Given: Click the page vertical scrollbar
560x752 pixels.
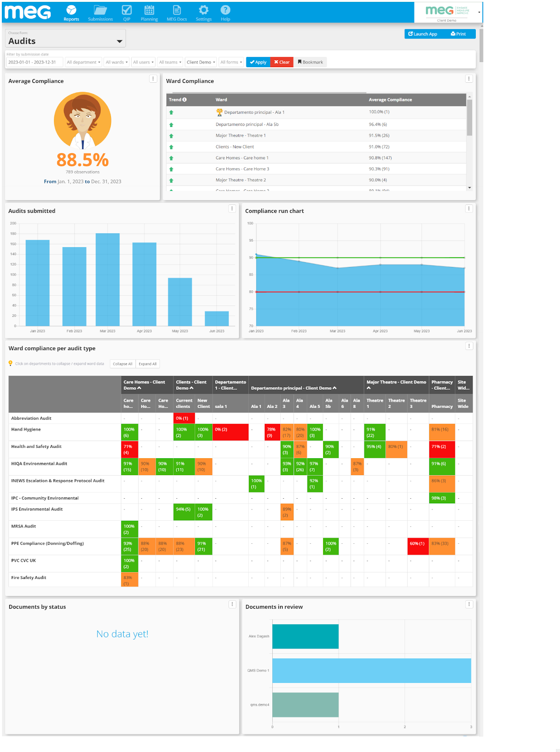Looking at the screenshot, I should 481,45.
